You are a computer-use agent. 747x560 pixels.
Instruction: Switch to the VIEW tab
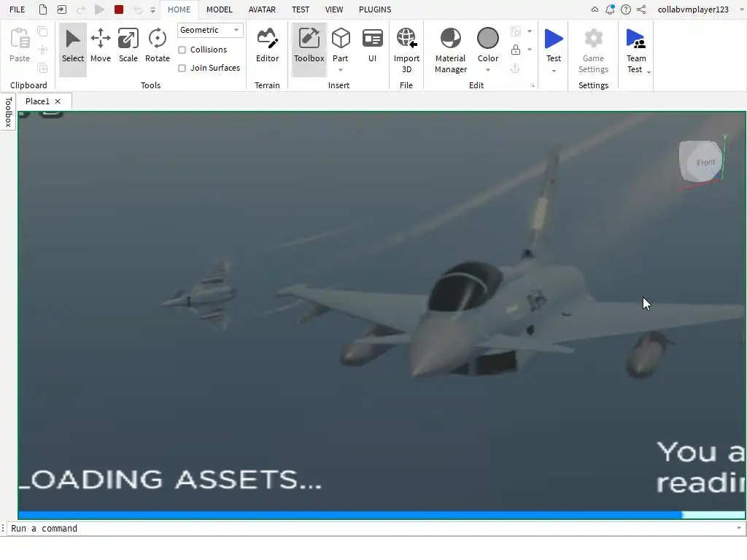(x=334, y=9)
